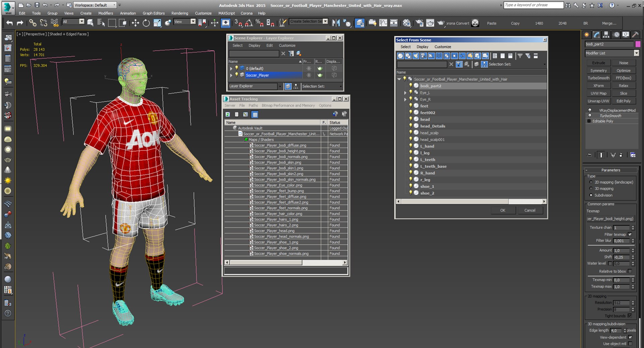This screenshot has height=348, width=644.
Task: Select the Select and Rotate tool
Action: 146,23
